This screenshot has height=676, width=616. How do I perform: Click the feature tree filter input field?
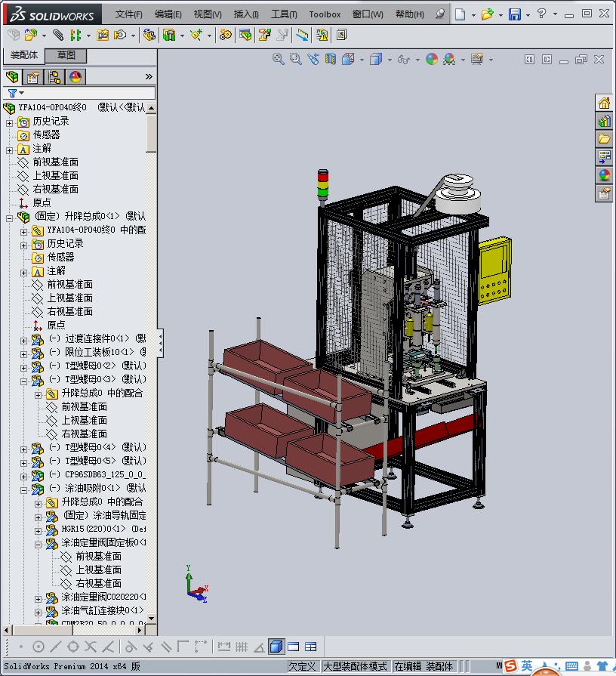pyautogui.click(x=79, y=93)
